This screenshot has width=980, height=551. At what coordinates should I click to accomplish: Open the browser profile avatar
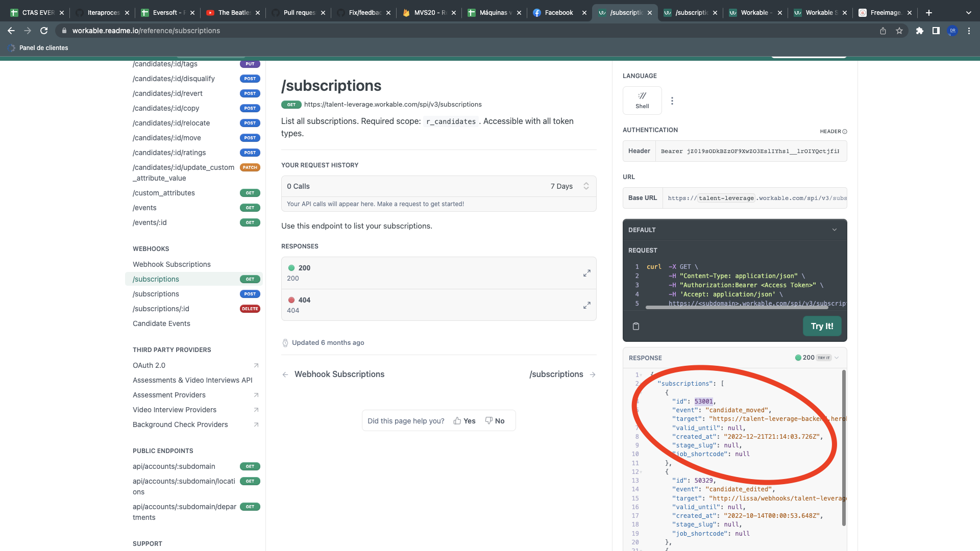952,31
